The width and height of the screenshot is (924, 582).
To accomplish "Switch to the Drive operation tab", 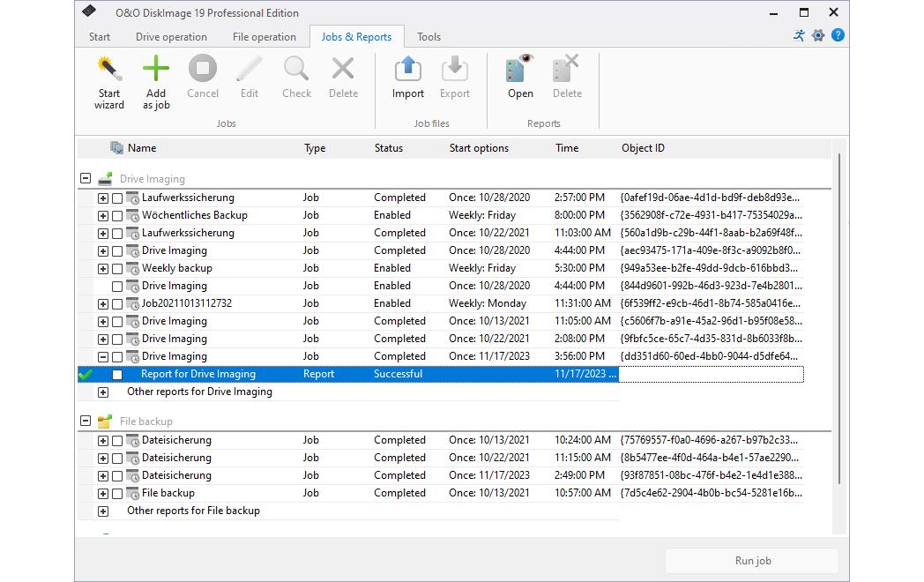I will click(171, 36).
